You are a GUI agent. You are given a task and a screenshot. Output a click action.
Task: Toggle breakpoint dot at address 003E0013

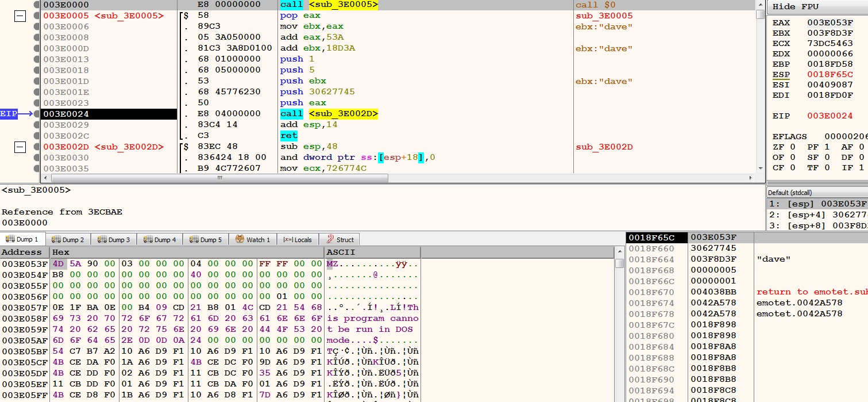(x=37, y=59)
